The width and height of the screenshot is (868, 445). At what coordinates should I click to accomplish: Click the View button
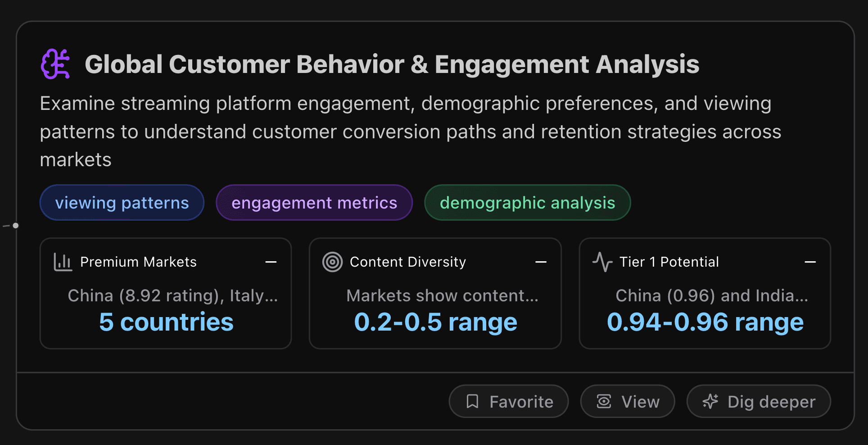628,401
